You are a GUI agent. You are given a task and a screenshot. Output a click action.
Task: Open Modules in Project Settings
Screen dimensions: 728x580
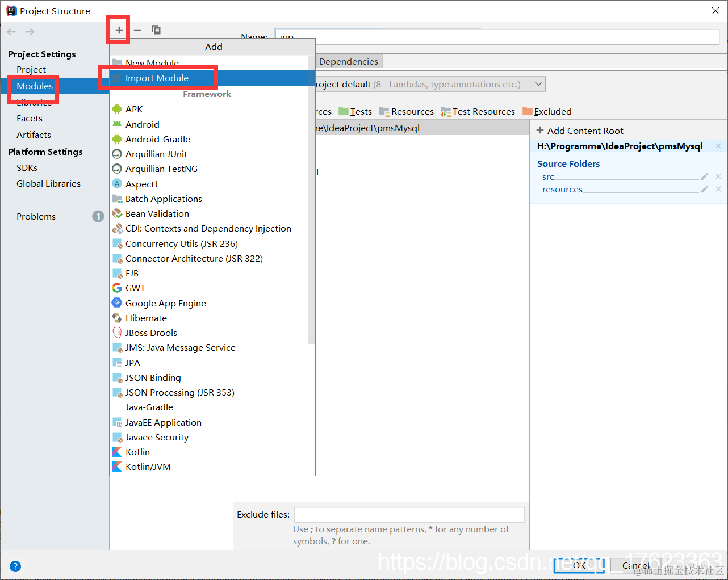pos(35,86)
